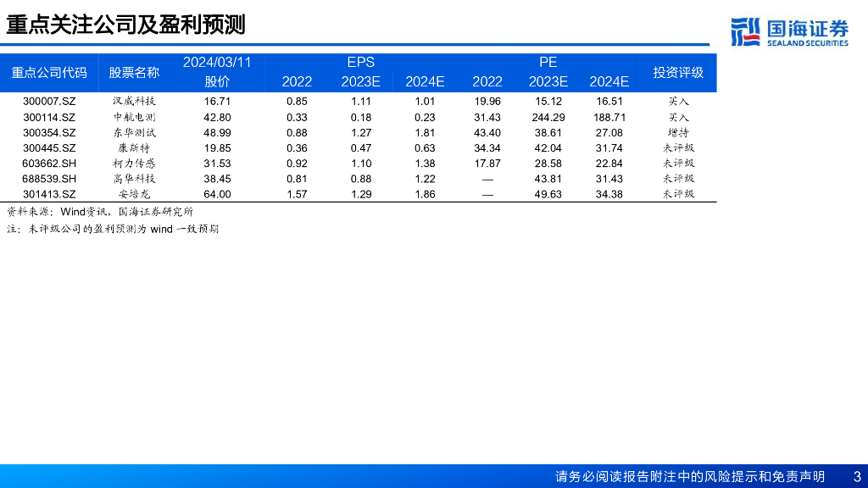The height and width of the screenshot is (488, 868).
Task: Click PE value 34.38
Action: (609, 194)
